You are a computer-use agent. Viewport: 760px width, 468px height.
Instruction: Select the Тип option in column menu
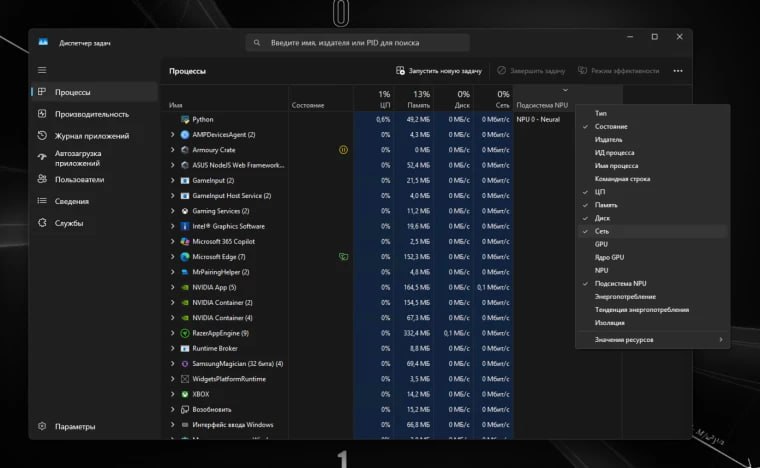(652, 113)
